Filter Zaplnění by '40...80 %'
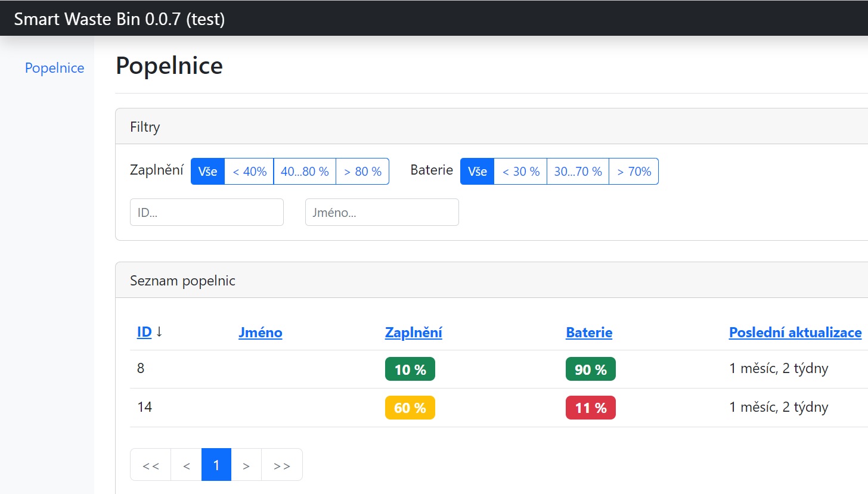 click(305, 172)
